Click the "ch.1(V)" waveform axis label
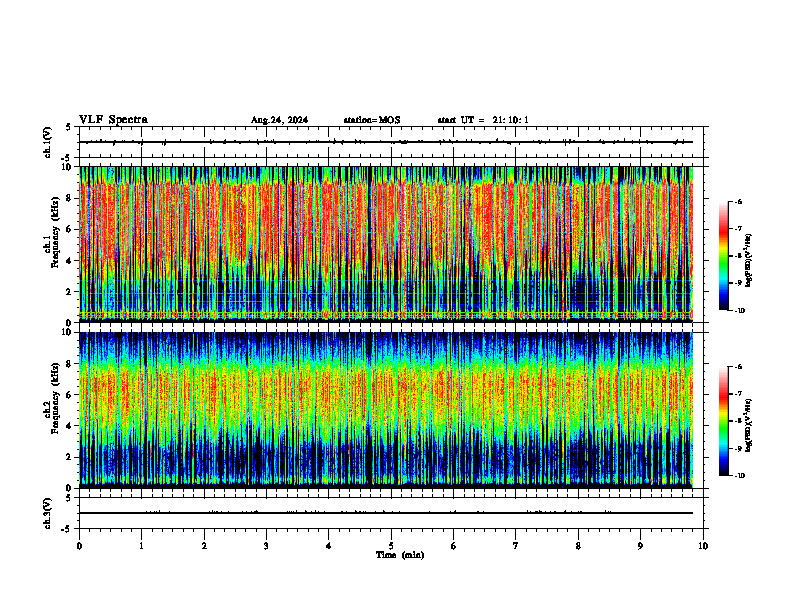Viewport: 792px width, 612px height. (x=48, y=142)
